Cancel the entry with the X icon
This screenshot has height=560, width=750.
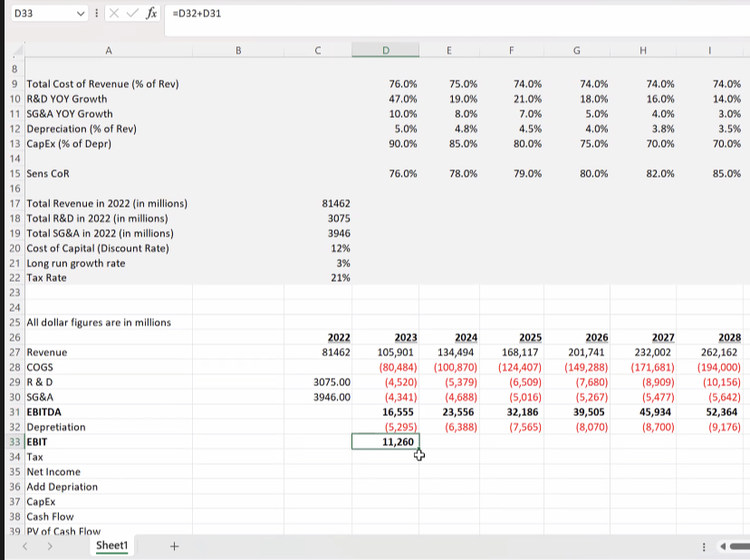[114, 14]
